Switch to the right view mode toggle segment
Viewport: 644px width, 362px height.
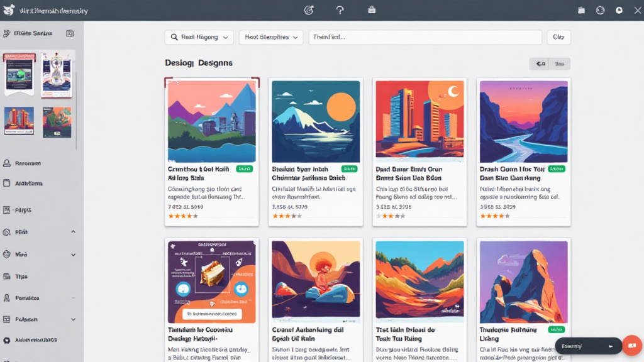[560, 63]
